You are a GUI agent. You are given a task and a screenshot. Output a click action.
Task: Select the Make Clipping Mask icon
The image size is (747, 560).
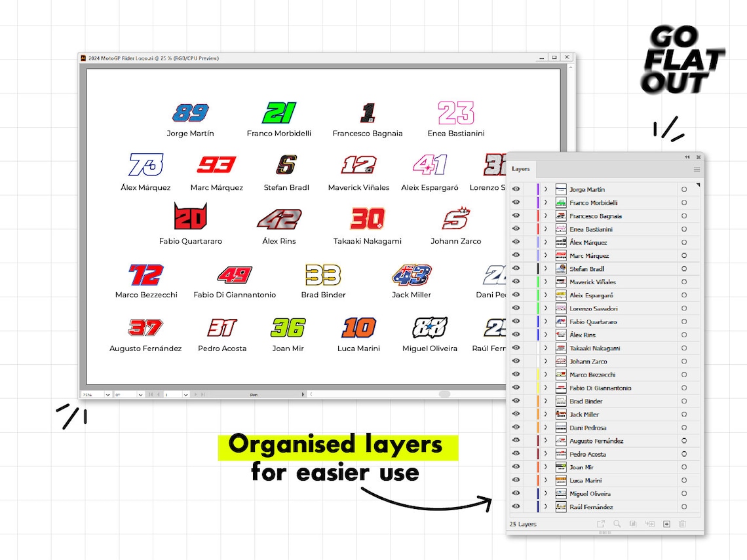[x=633, y=524]
